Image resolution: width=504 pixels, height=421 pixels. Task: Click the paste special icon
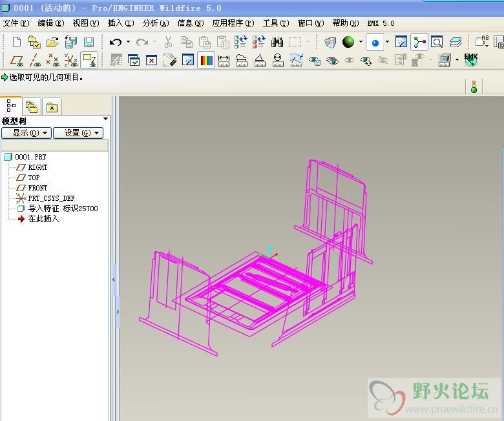coord(223,42)
